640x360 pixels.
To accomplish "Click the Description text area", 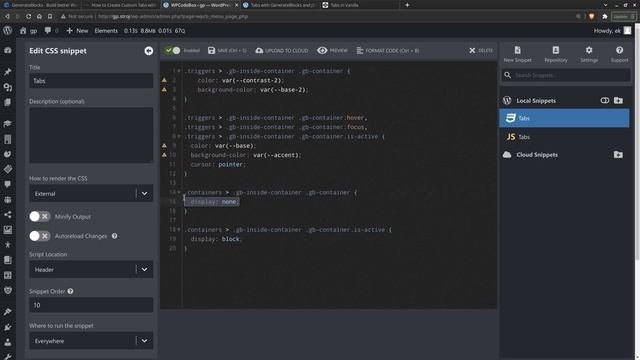I will tap(91, 135).
